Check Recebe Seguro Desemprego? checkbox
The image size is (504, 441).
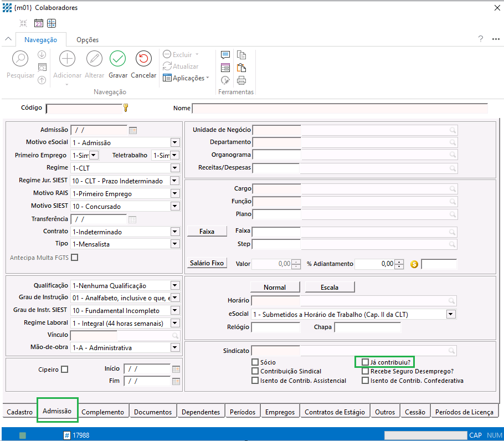(x=365, y=371)
